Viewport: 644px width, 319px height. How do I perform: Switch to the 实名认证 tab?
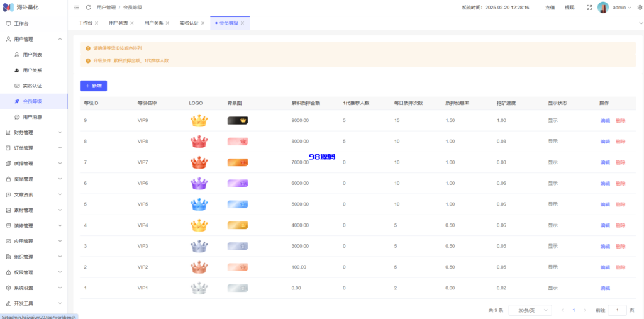[189, 23]
